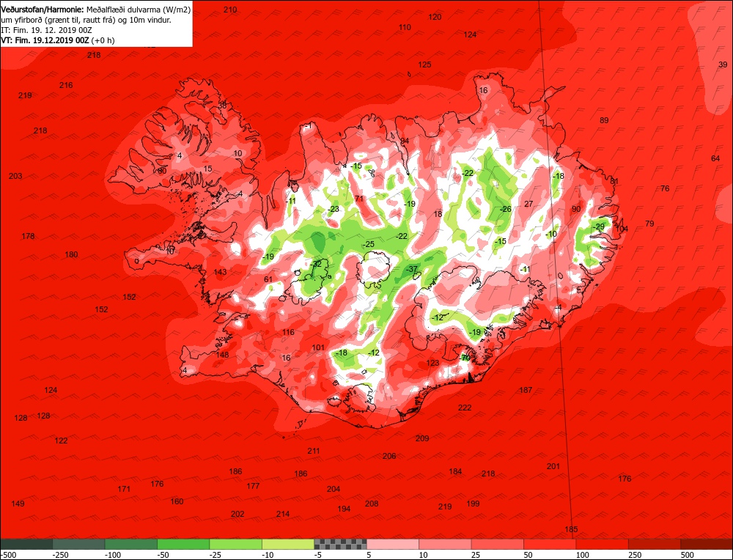
Task: Click the '209' value off the south coast
Action: tap(422, 438)
